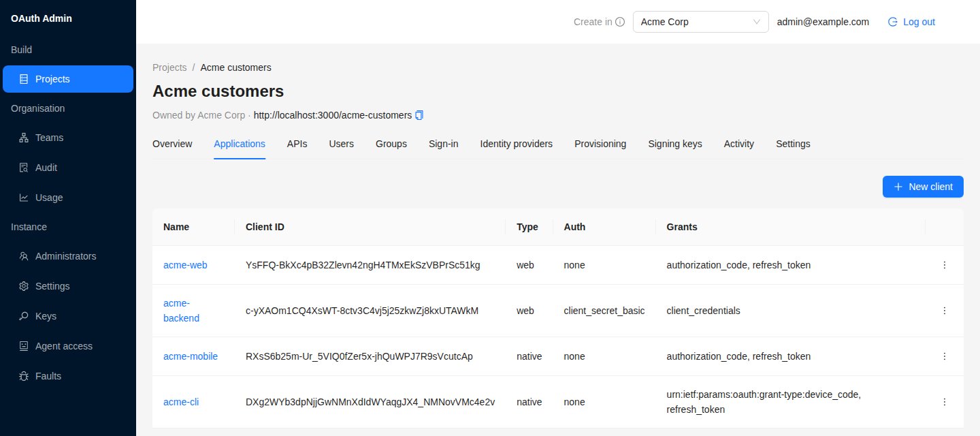Click the Log out arrow icon
Image resolution: width=980 pixels, height=436 pixels.
893,22
